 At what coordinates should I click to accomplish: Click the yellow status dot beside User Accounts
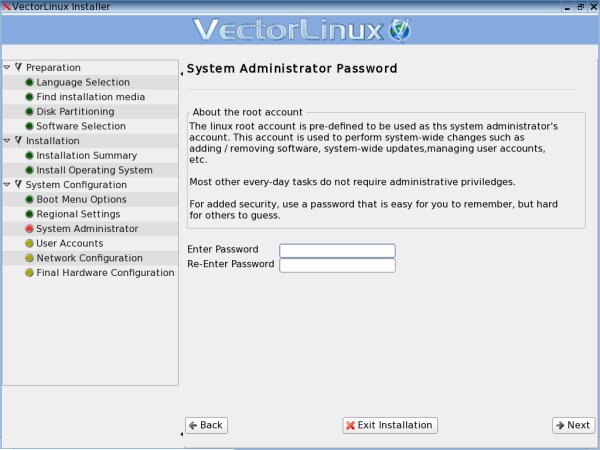pyautogui.click(x=29, y=243)
